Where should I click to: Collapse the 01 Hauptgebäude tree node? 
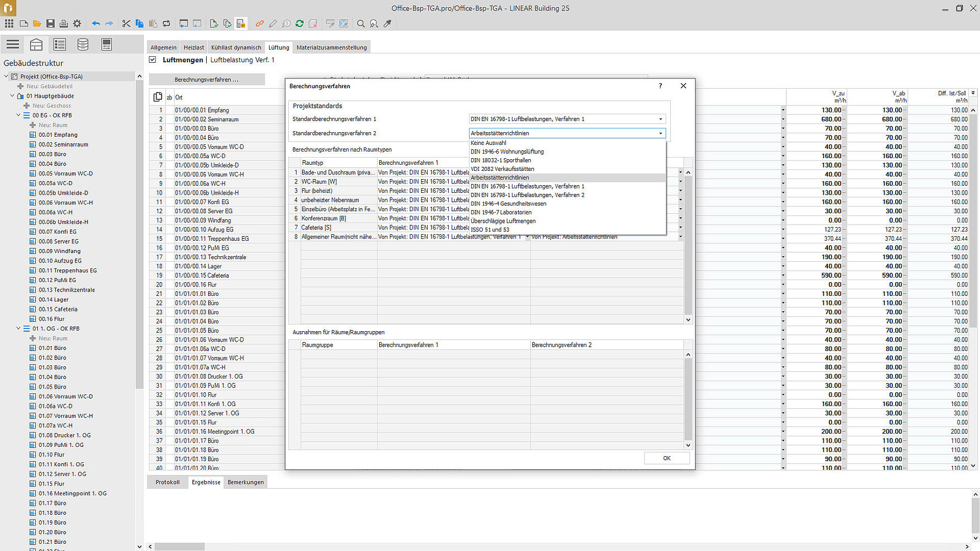coord(12,96)
